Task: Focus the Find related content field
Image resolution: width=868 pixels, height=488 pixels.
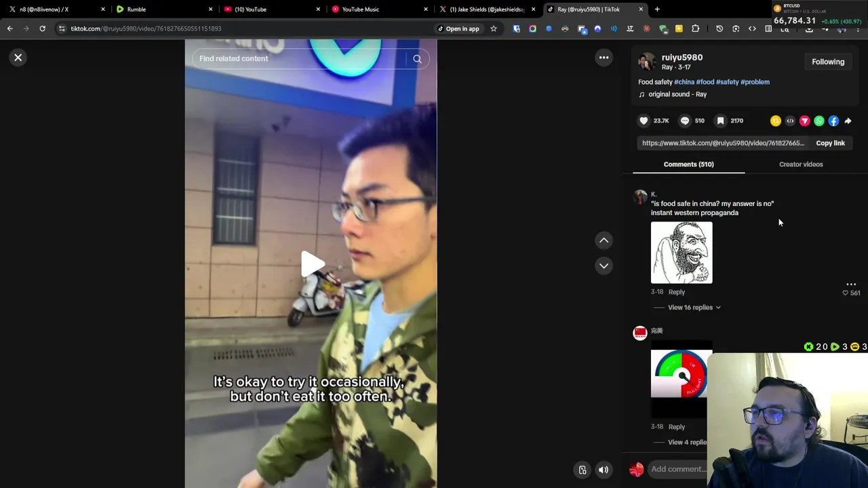Action: (x=298, y=59)
